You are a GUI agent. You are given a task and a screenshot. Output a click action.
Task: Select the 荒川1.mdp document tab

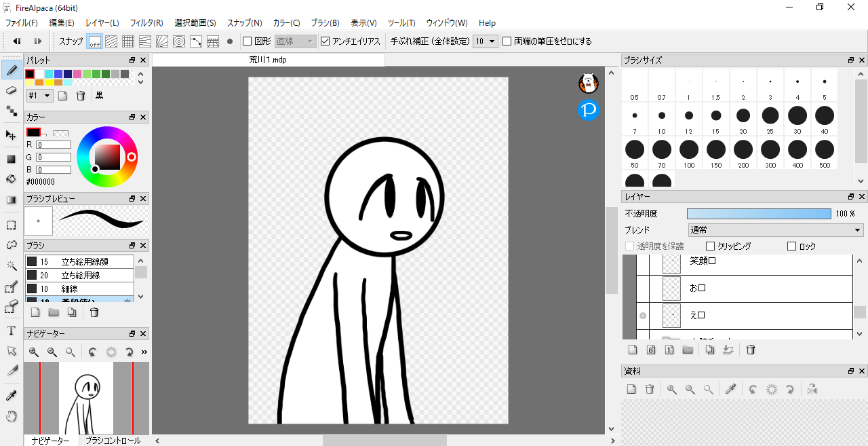[269, 60]
